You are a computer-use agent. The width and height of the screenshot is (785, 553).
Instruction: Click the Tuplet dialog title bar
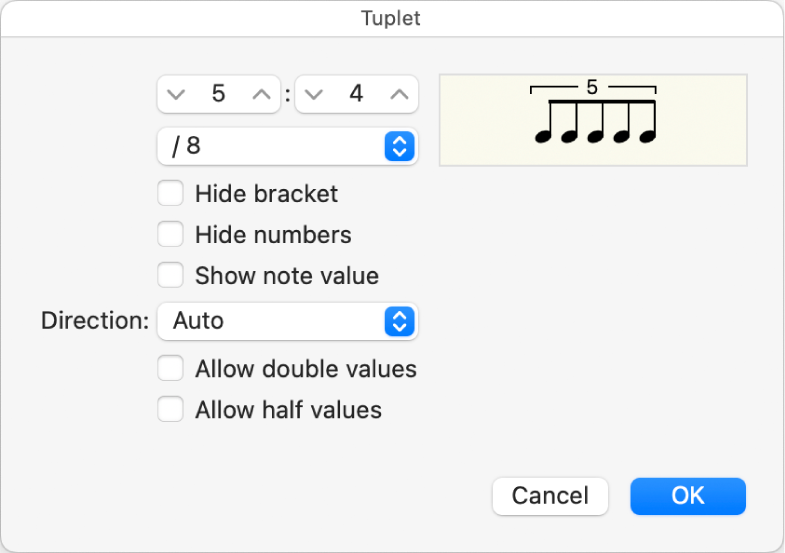point(392,18)
